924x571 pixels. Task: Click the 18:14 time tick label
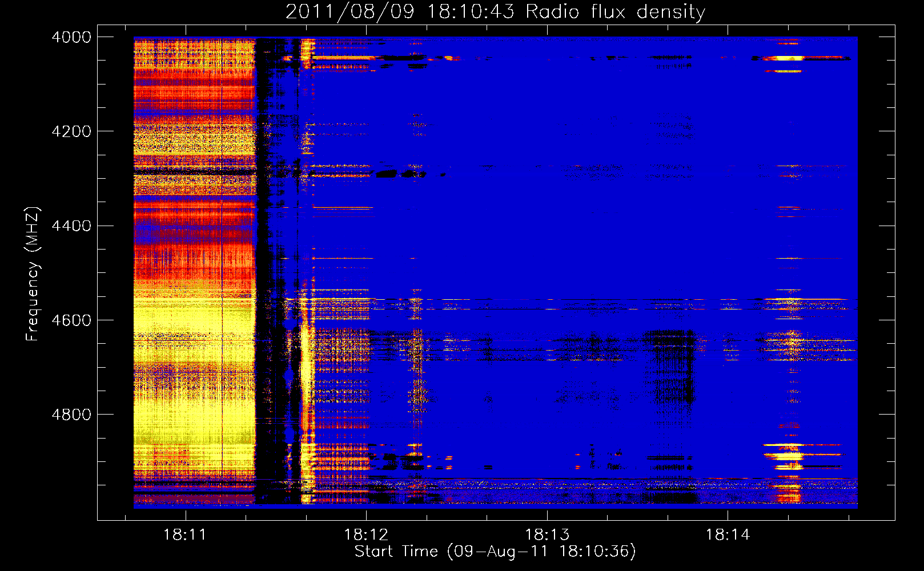pos(728,535)
